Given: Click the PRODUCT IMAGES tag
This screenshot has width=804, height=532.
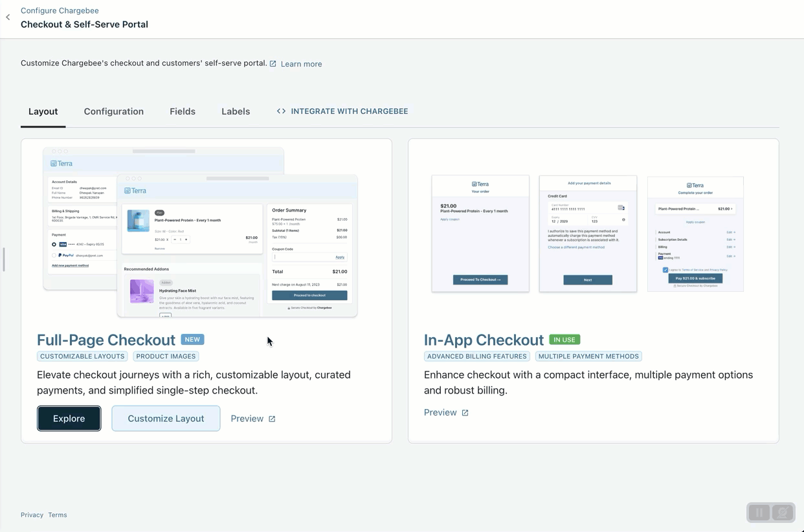Looking at the screenshot, I should pos(166,357).
